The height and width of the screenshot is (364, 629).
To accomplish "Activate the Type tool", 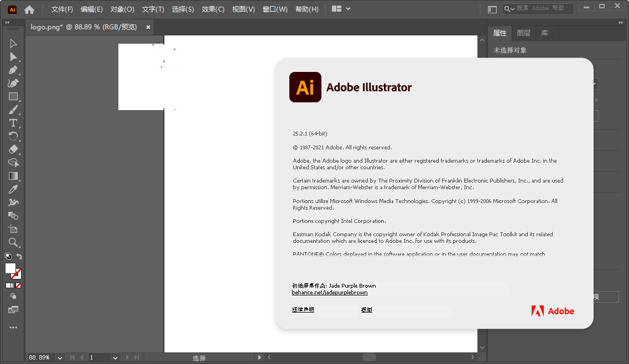I will coord(13,123).
